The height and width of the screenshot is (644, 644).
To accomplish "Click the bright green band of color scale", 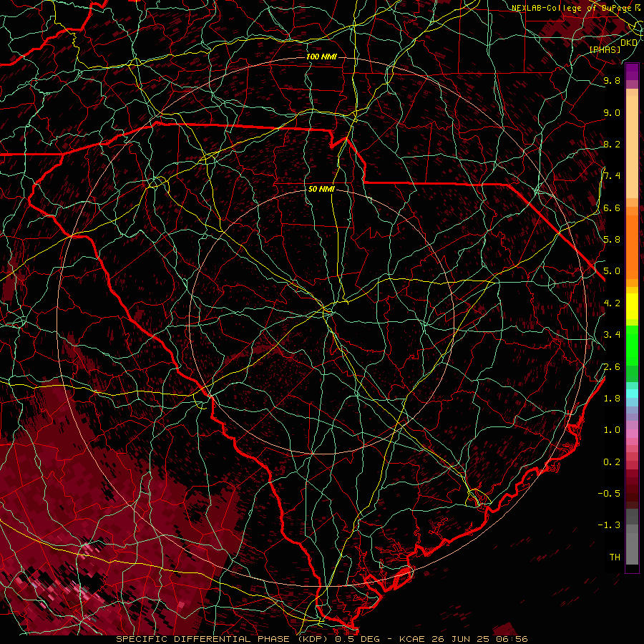I will pos(632,345).
